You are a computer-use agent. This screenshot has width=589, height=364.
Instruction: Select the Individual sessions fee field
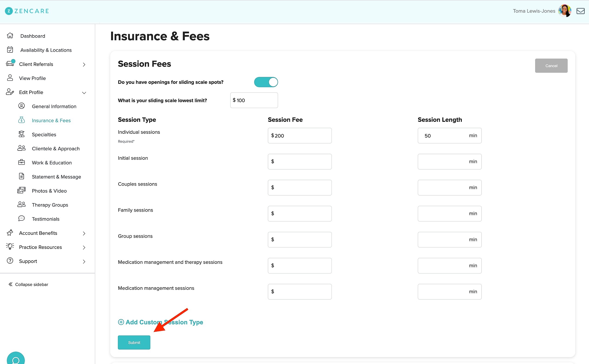point(300,136)
